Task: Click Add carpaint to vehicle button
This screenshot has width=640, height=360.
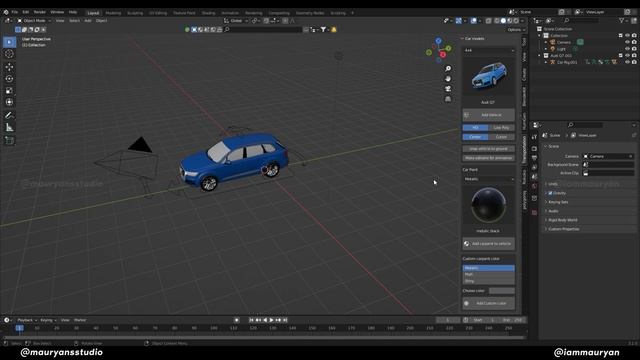Action: [489, 244]
